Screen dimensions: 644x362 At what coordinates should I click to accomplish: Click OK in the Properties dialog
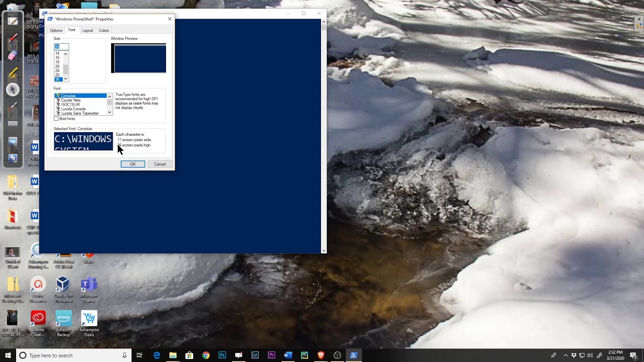click(x=133, y=164)
